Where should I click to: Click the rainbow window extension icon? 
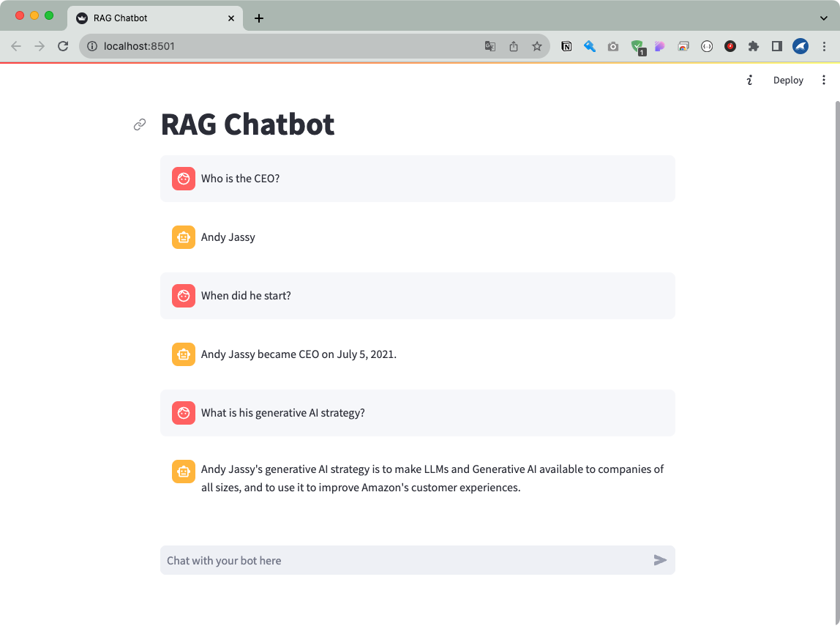click(x=683, y=46)
